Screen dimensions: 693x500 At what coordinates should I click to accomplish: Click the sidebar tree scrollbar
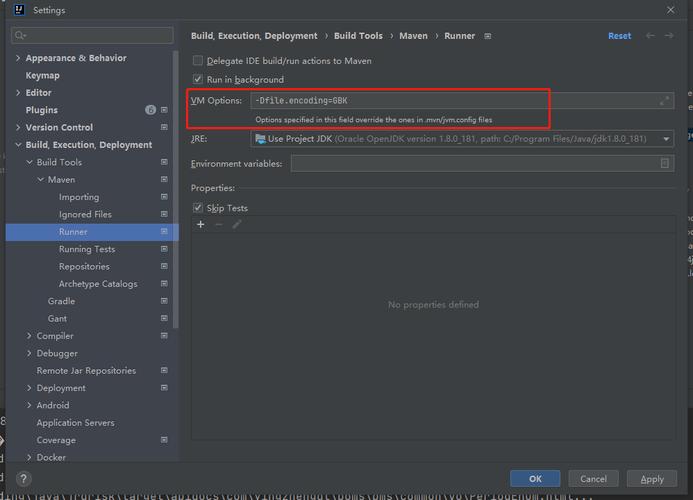176,190
